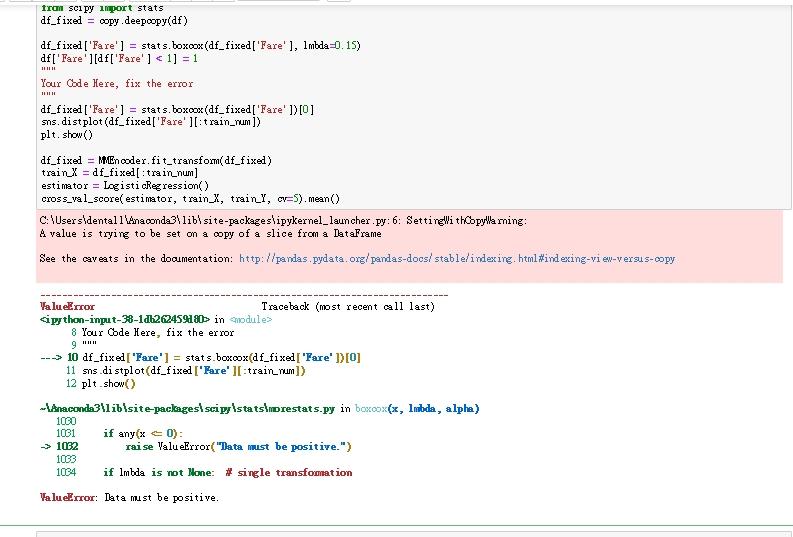Image resolution: width=793 pixels, height=537 pixels.
Task: Click the <module> text in the traceback
Action: [x=251, y=320]
